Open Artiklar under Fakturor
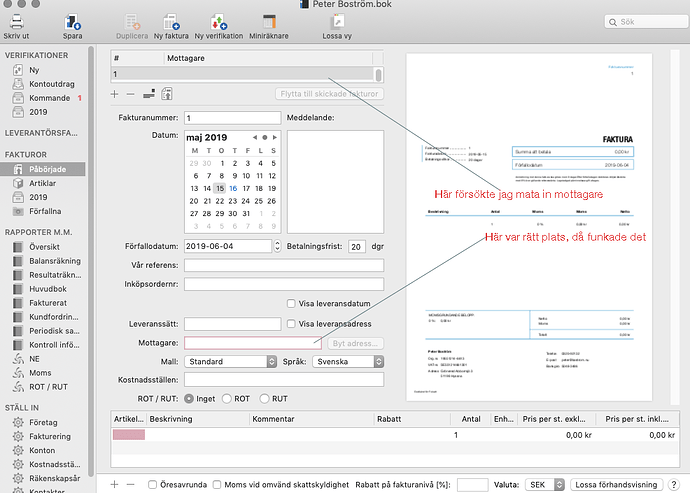This screenshot has height=493, width=690. point(42,183)
